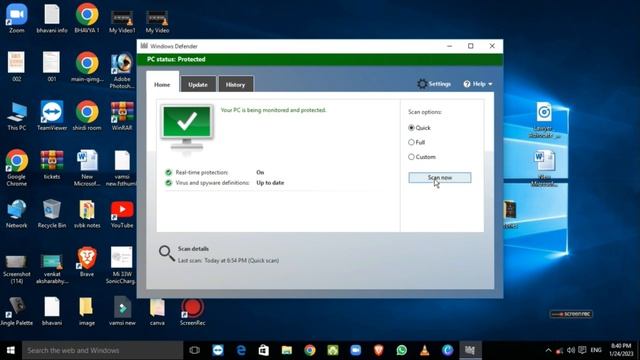Show hidden system tray icons
The height and width of the screenshot is (360, 640).
548,350
